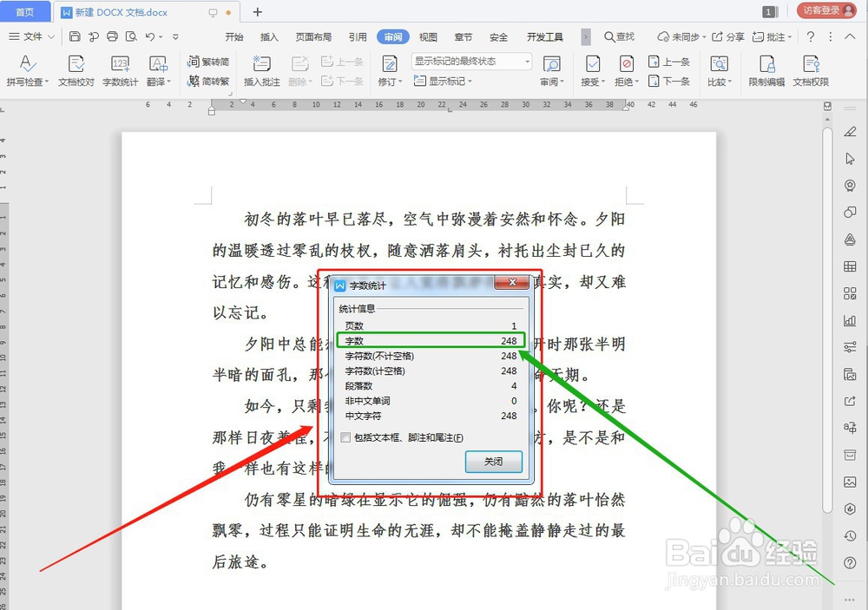Toggle 拒绝 to reject a revision
868x610 pixels.
pyautogui.click(x=628, y=69)
